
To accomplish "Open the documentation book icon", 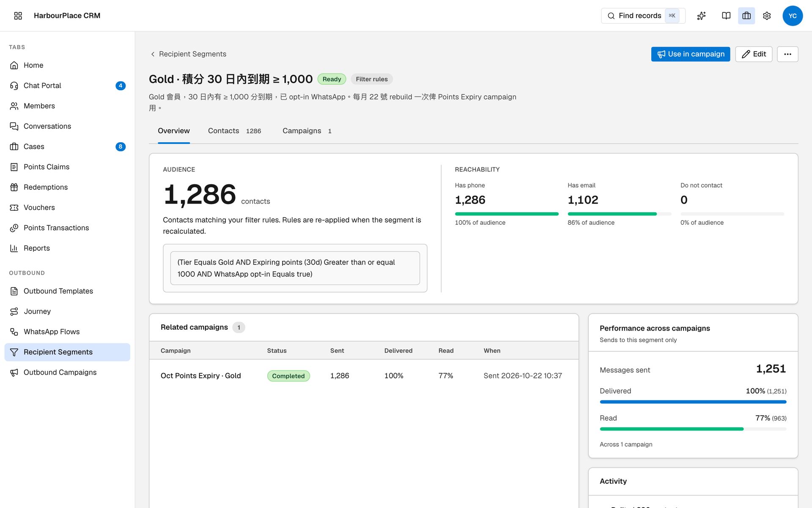I will click(x=726, y=16).
